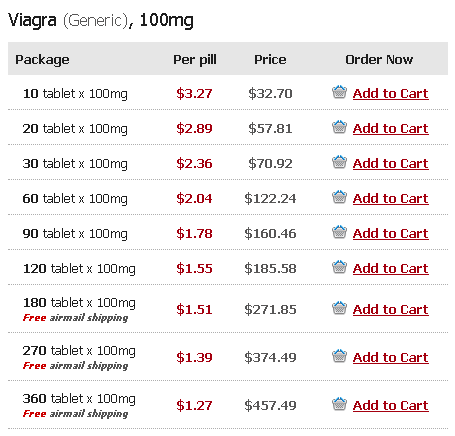Add to Cart the $271.85 package
Image resolution: width=455 pixels, height=436 pixels.
click(x=391, y=310)
